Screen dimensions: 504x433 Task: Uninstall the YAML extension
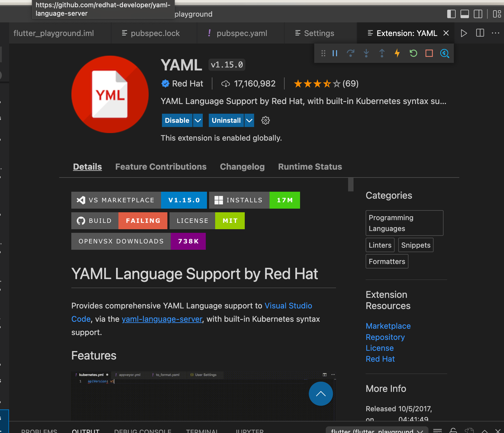point(226,120)
